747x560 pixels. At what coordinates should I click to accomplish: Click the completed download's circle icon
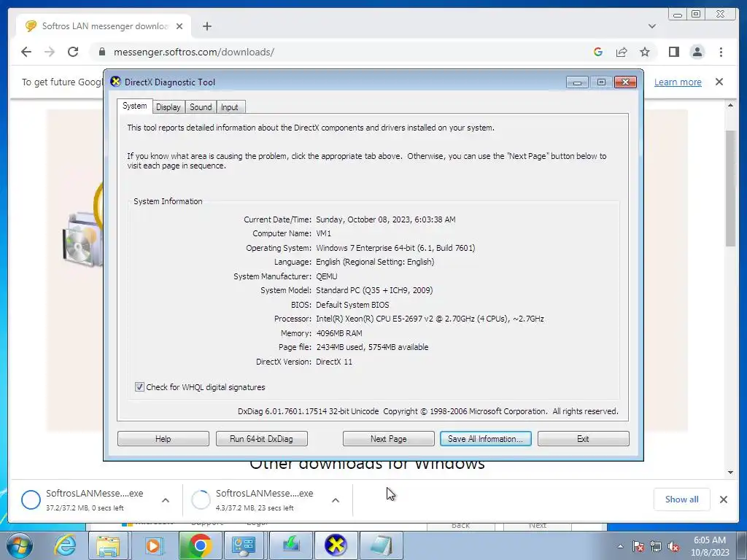tap(31, 499)
